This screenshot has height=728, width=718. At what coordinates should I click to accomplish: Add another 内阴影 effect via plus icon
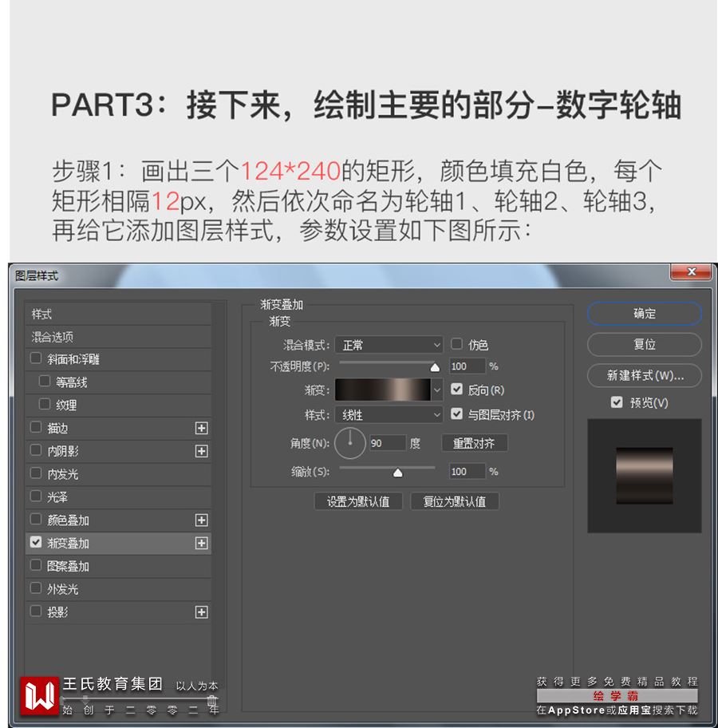pos(201,451)
